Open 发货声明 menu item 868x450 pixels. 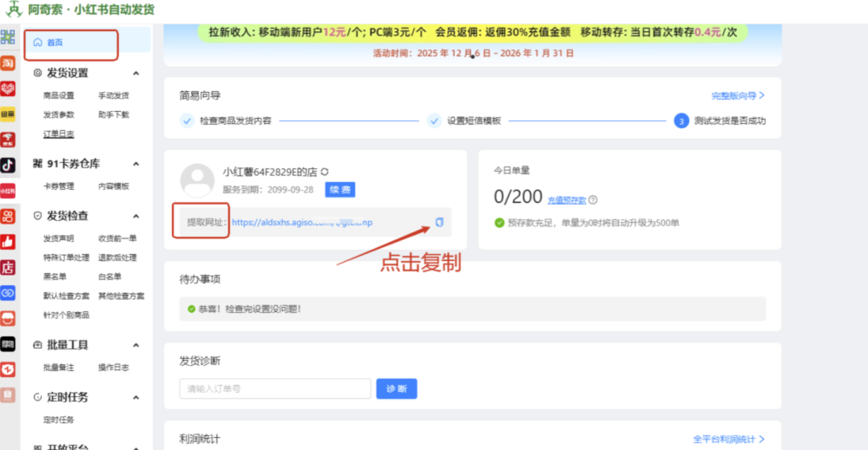click(x=59, y=238)
